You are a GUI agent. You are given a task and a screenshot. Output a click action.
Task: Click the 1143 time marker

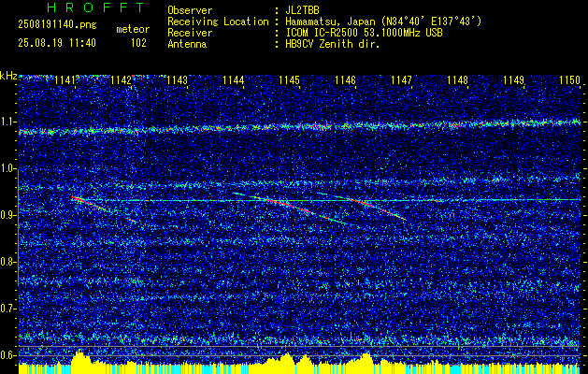click(178, 80)
